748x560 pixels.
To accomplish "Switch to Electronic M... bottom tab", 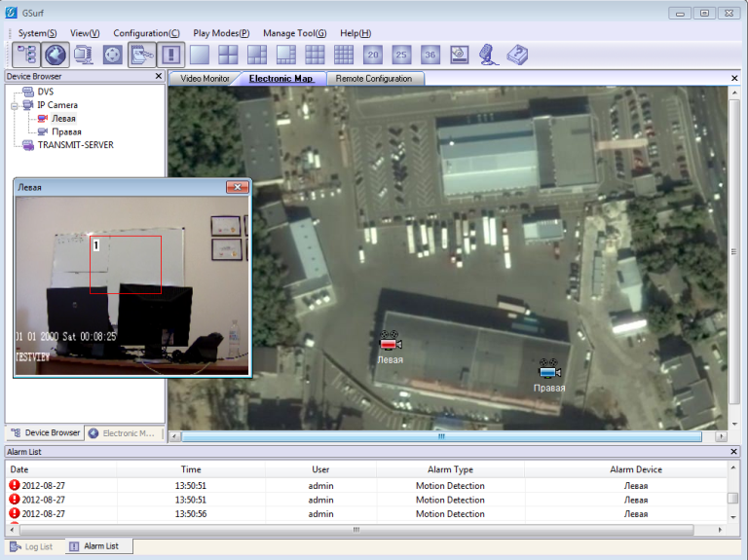I will click(123, 433).
